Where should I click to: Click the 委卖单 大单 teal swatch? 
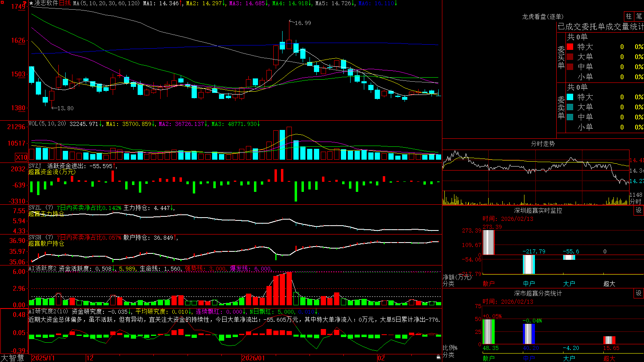click(x=570, y=107)
